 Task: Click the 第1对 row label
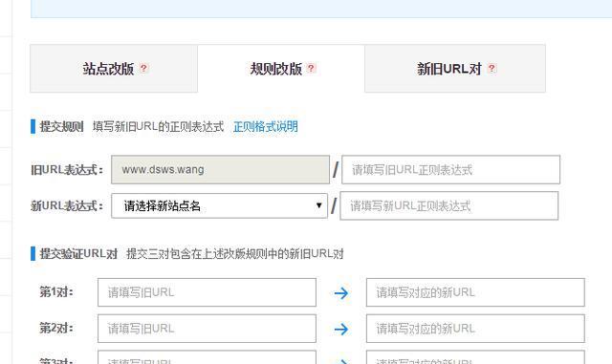pos(56,291)
